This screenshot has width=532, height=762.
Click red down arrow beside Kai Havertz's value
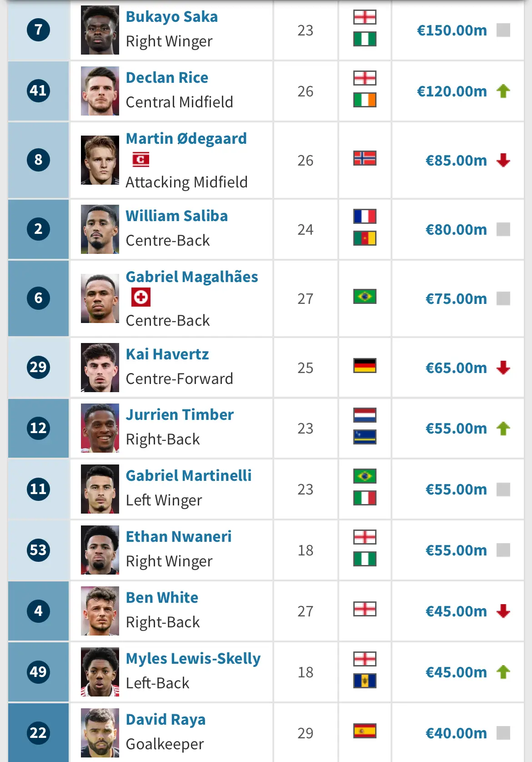tap(503, 368)
